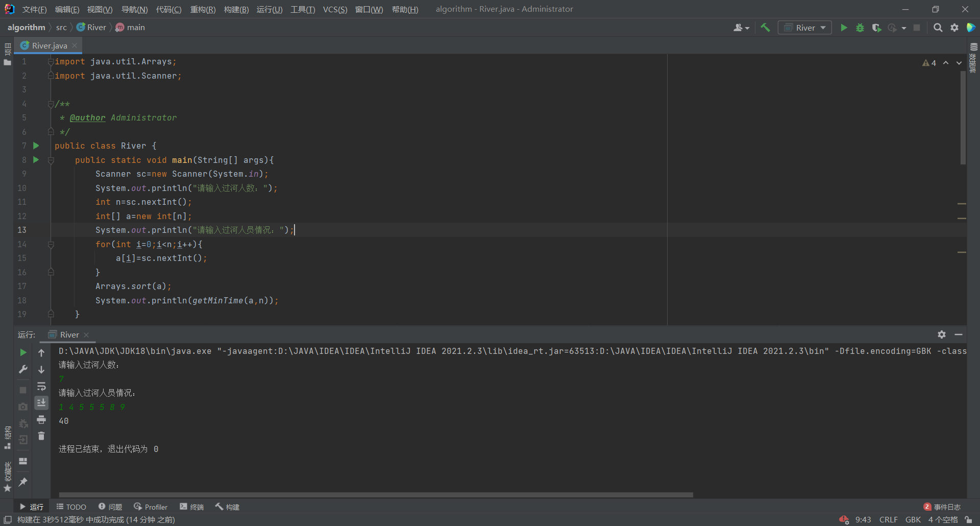The width and height of the screenshot is (980, 526).
Task: Click the main breadcrumb in navigation bar
Action: pos(131,28)
